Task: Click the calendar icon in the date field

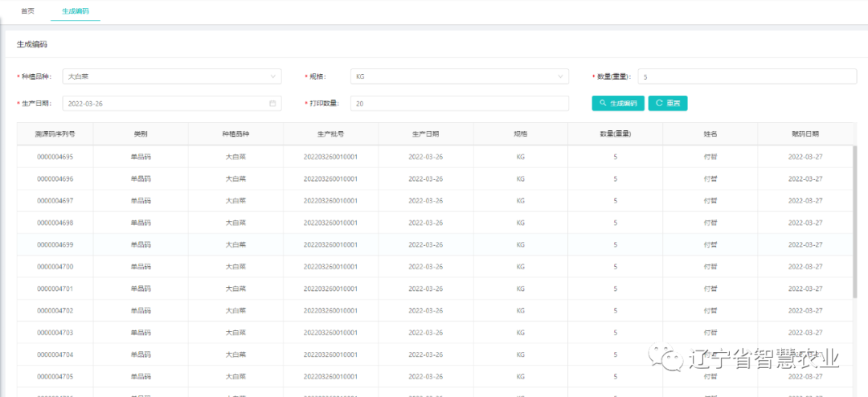Action: [x=272, y=104]
